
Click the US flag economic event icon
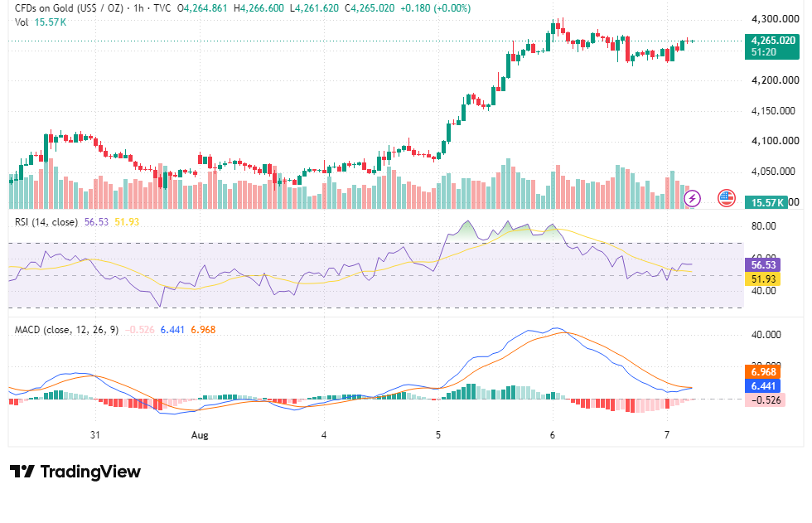(x=726, y=198)
